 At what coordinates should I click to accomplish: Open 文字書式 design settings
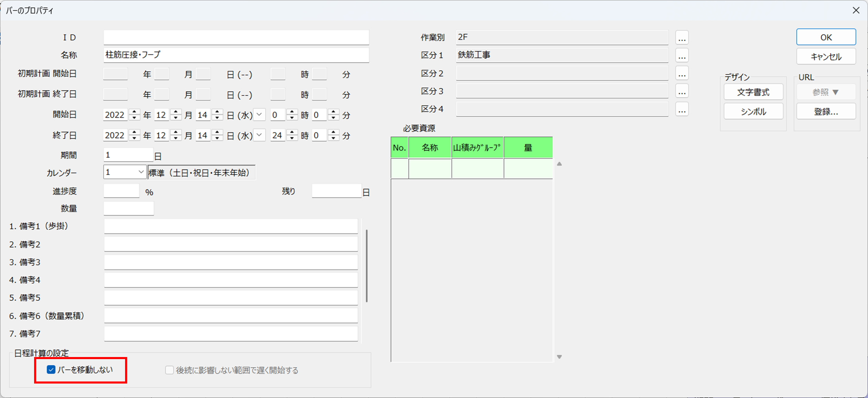(753, 92)
